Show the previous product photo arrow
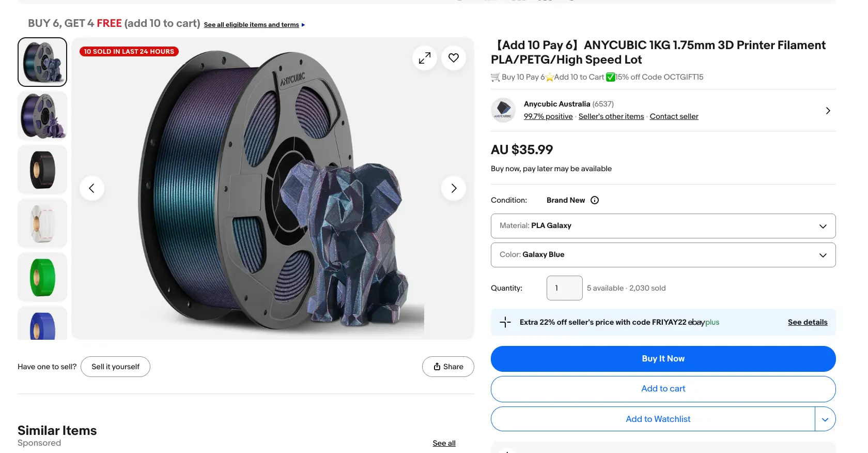This screenshot has height=453, width=868. [92, 188]
